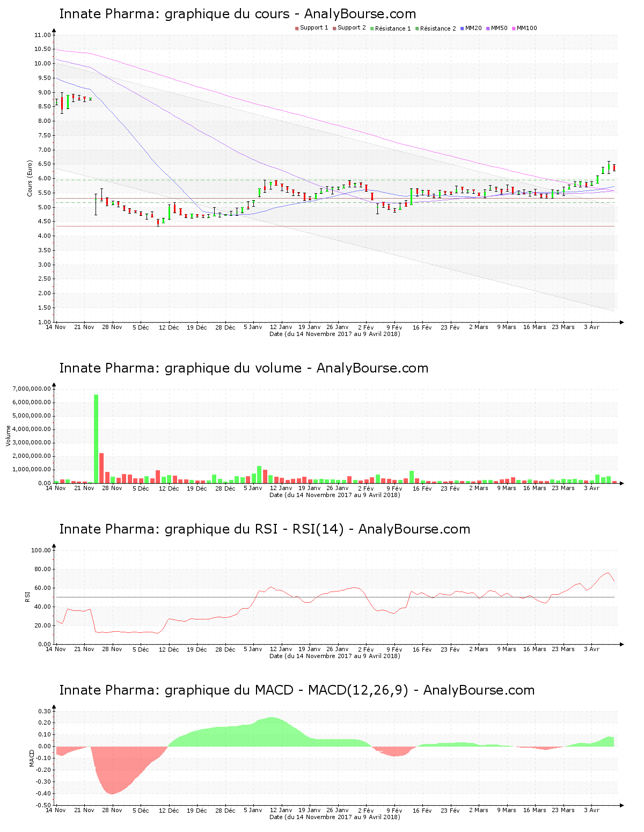Click the -0.50 value on MACD axis
The image size is (644, 832).
coord(43,805)
